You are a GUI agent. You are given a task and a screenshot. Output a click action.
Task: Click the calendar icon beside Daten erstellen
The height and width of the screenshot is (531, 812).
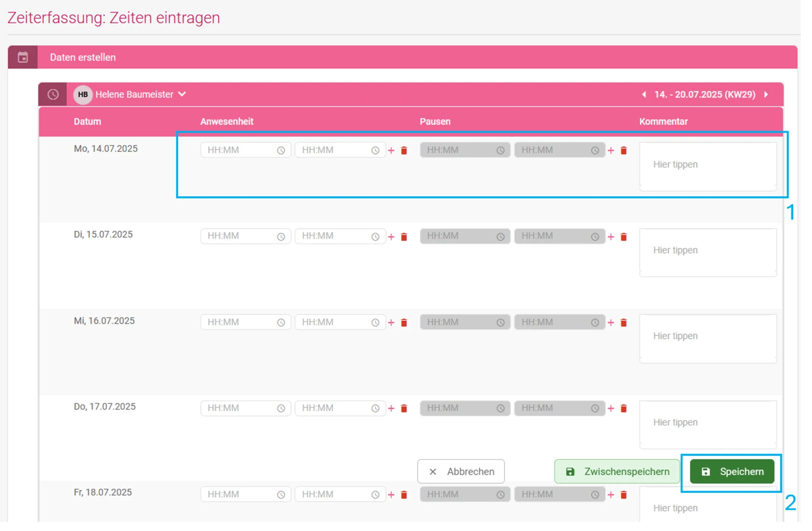tap(23, 57)
